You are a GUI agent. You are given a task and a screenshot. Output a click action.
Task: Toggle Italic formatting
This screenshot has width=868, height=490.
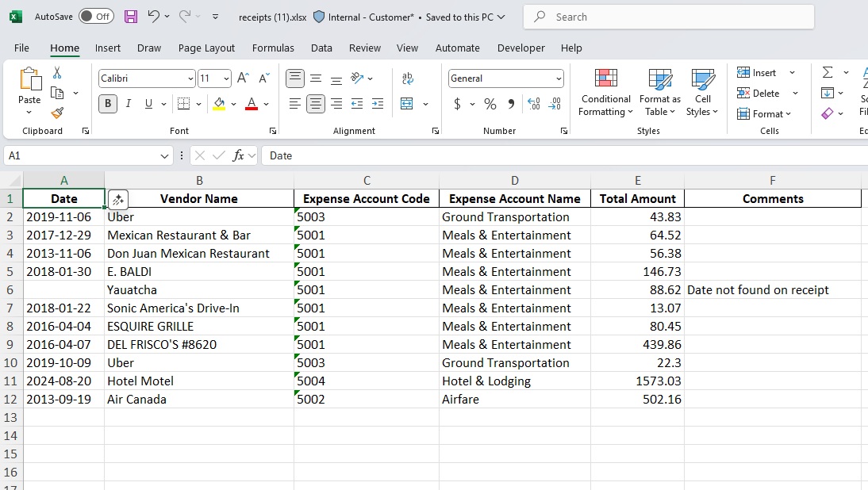click(128, 103)
